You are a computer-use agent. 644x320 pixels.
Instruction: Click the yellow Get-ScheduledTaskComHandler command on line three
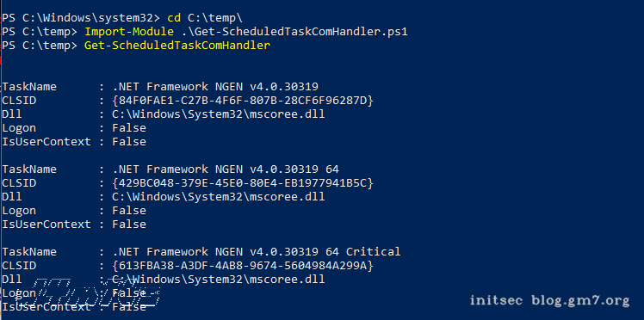pos(177,46)
